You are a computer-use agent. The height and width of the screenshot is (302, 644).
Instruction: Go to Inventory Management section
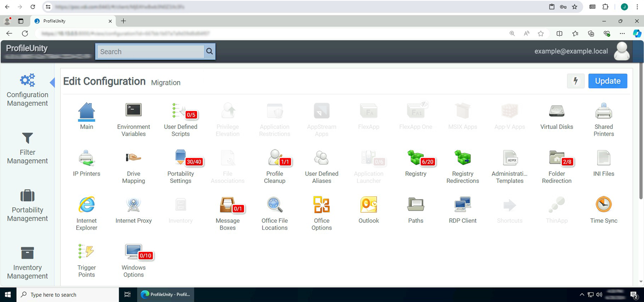(x=28, y=263)
